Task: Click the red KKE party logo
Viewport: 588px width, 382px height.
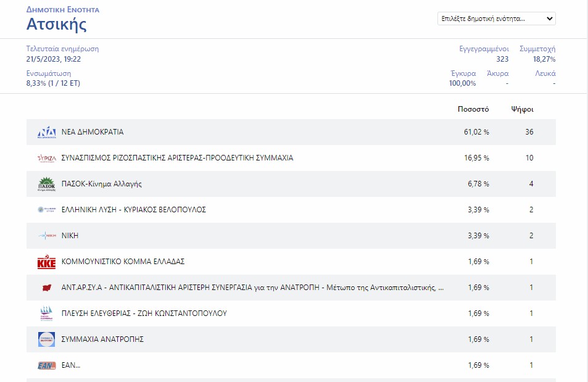Action: click(x=47, y=262)
